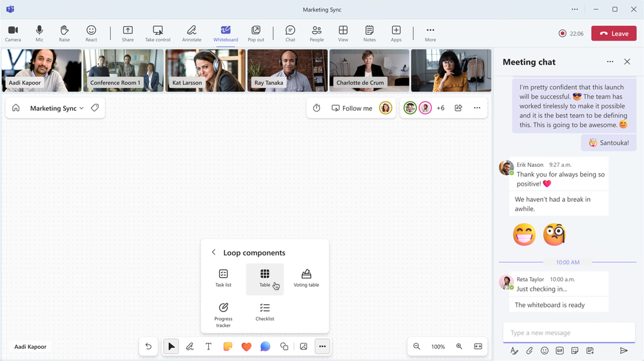Go to the whiteboard home
644x361 pixels.
click(x=16, y=108)
